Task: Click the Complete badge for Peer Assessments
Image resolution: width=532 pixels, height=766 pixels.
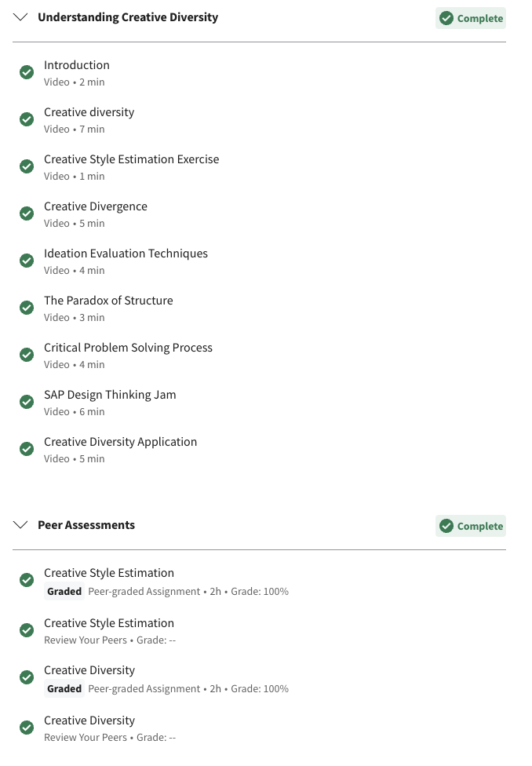Action: pyautogui.click(x=471, y=526)
